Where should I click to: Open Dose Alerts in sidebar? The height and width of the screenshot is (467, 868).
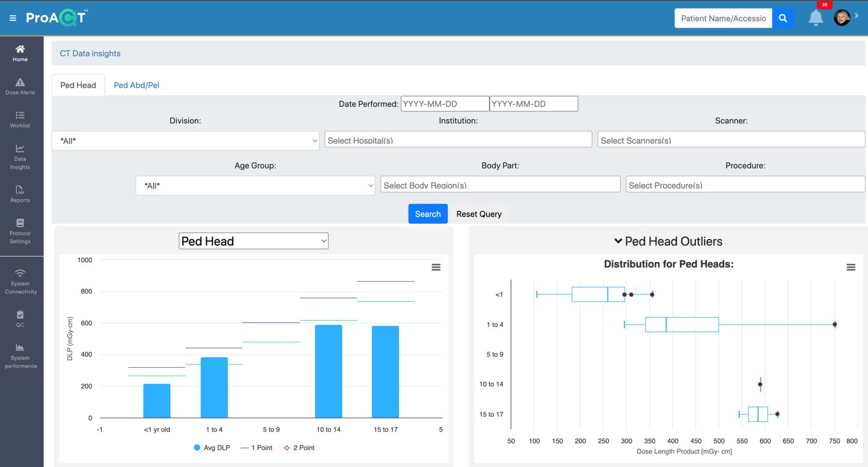click(x=20, y=86)
